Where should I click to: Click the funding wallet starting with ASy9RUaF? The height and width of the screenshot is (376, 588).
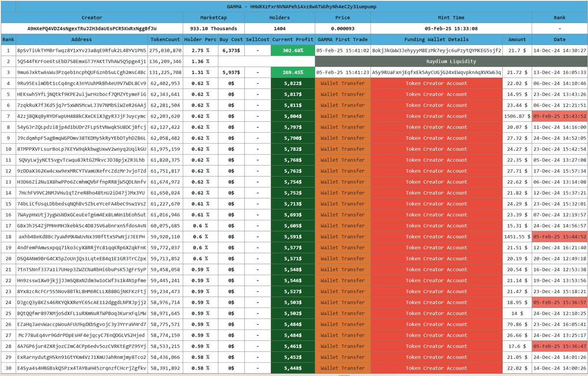(x=437, y=72)
